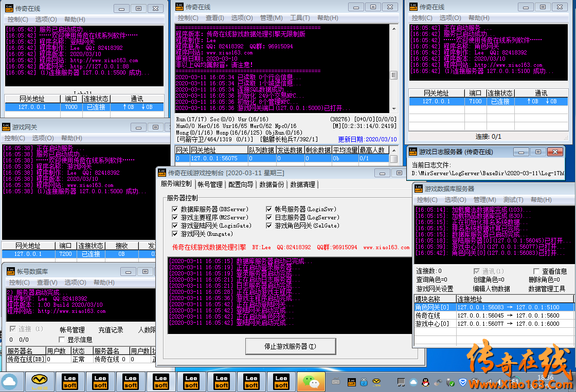This screenshot has width=576, height=392.
Task: Switch to the 数据清理 tab
Action: (x=303, y=184)
